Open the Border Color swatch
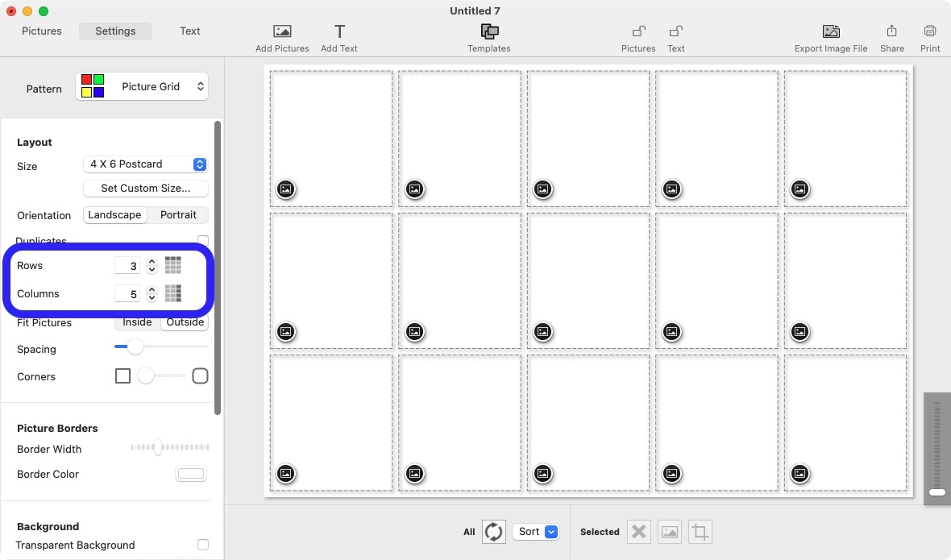This screenshot has height=560, width=951. 191,474
